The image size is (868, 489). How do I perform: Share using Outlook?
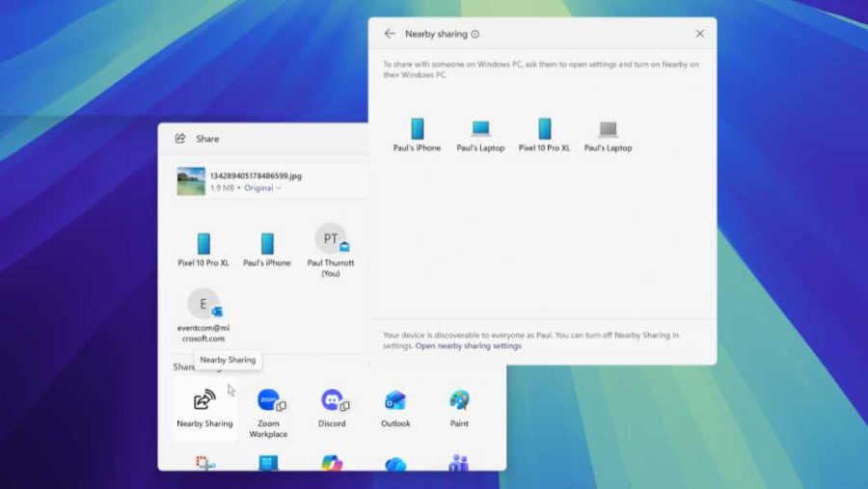click(x=395, y=409)
